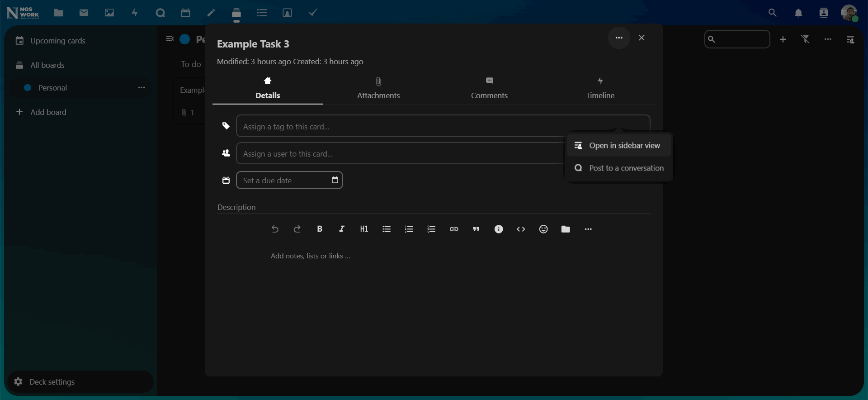
Task: Click the description text area
Action: (432, 256)
